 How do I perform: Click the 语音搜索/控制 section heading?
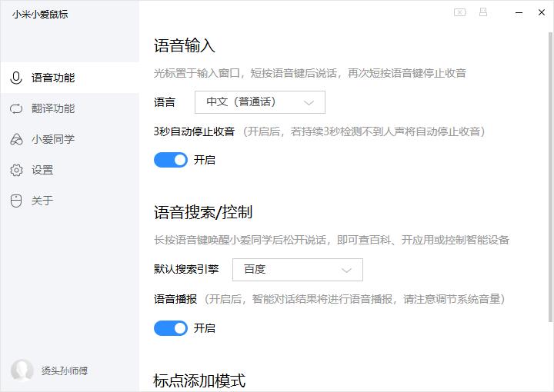(x=203, y=212)
